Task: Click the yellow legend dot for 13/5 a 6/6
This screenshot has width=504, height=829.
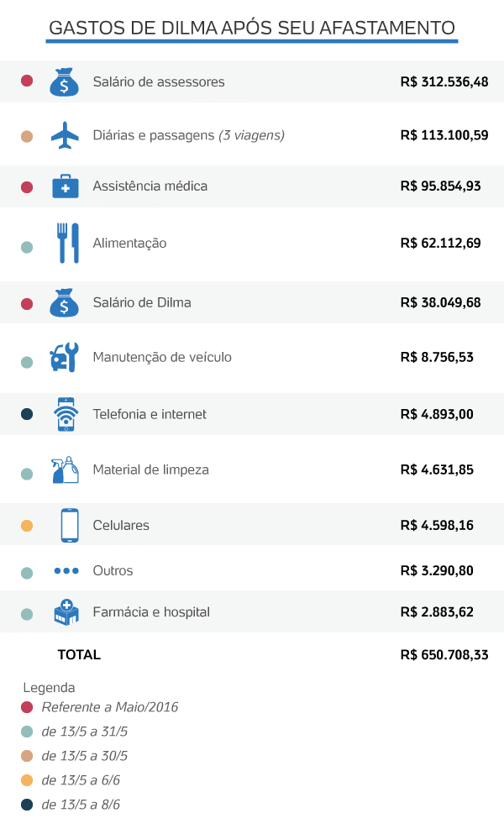Action: (27, 780)
